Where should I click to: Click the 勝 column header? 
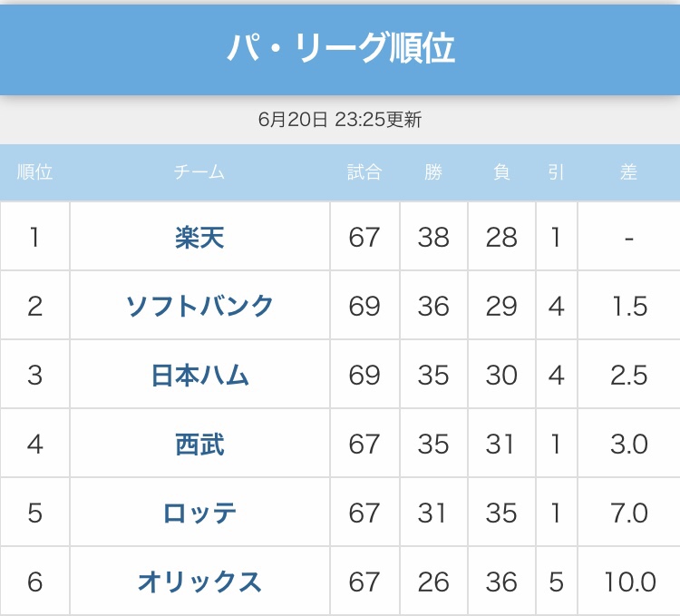433,172
